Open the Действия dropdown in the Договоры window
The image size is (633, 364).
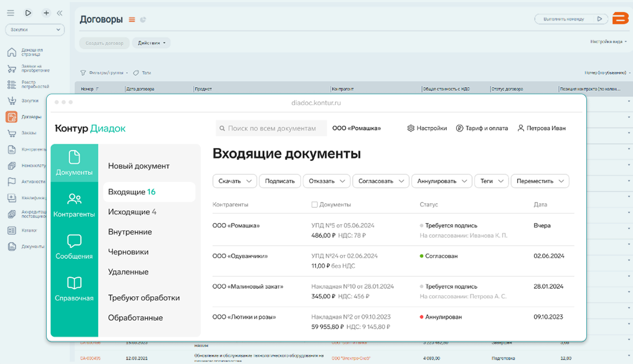151,43
